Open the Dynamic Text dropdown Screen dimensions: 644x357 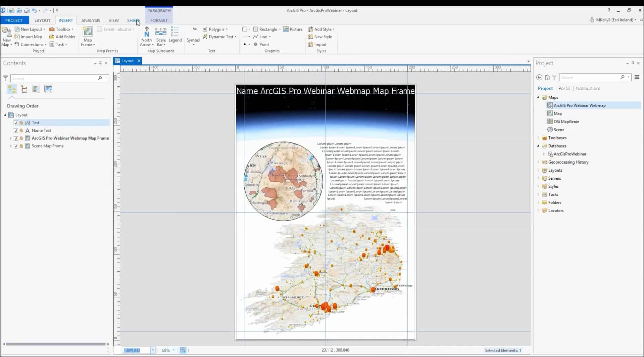click(x=235, y=37)
